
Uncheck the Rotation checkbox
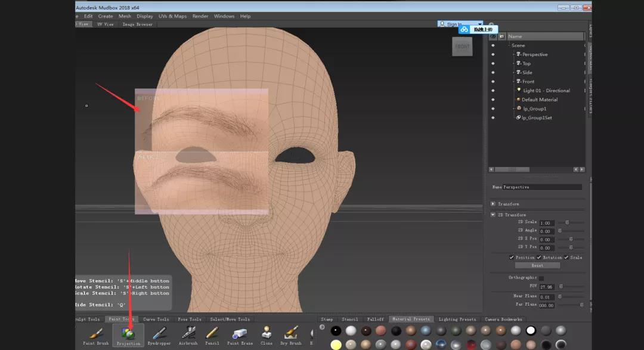539,258
